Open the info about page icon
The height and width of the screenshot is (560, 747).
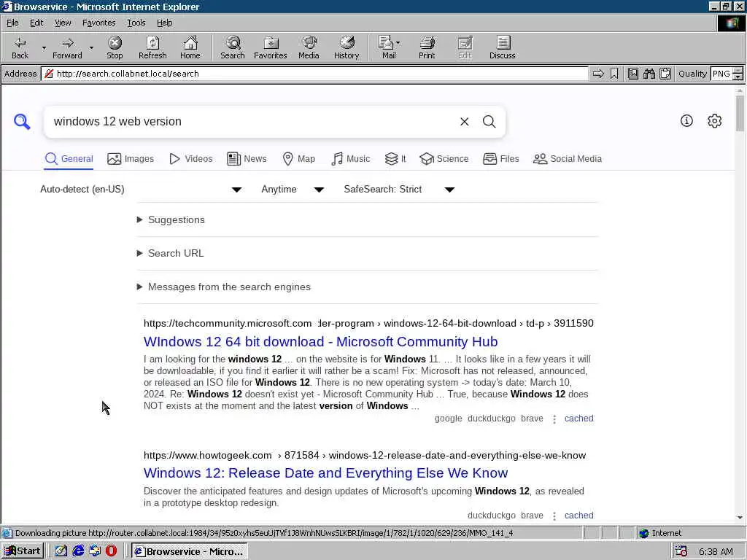tap(686, 121)
